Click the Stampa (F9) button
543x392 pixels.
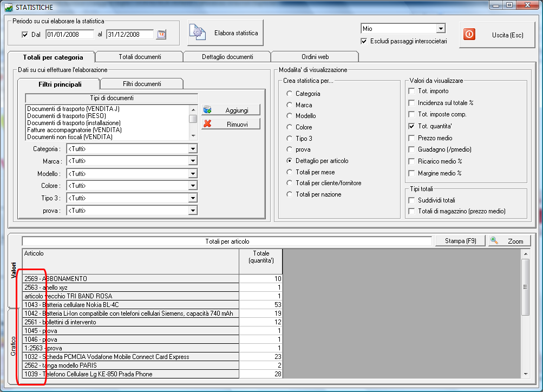point(460,241)
